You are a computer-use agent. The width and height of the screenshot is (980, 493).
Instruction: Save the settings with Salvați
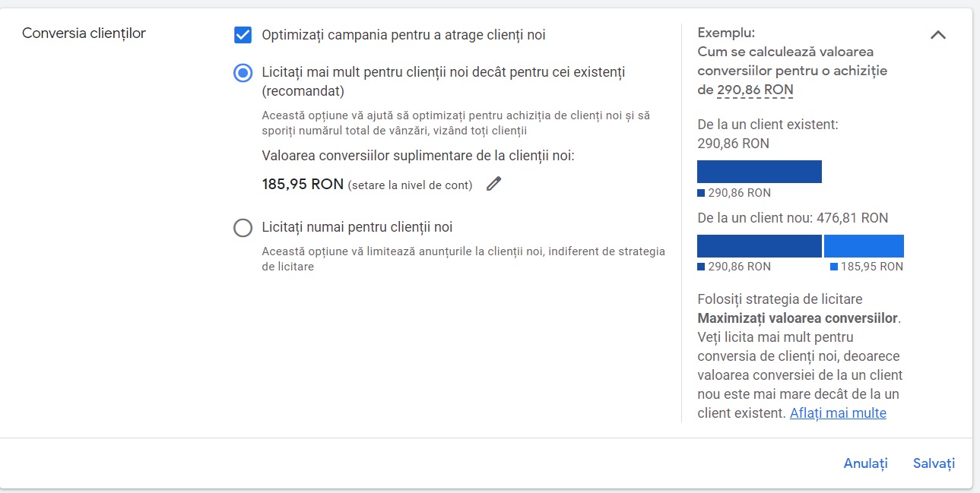pyautogui.click(x=934, y=463)
